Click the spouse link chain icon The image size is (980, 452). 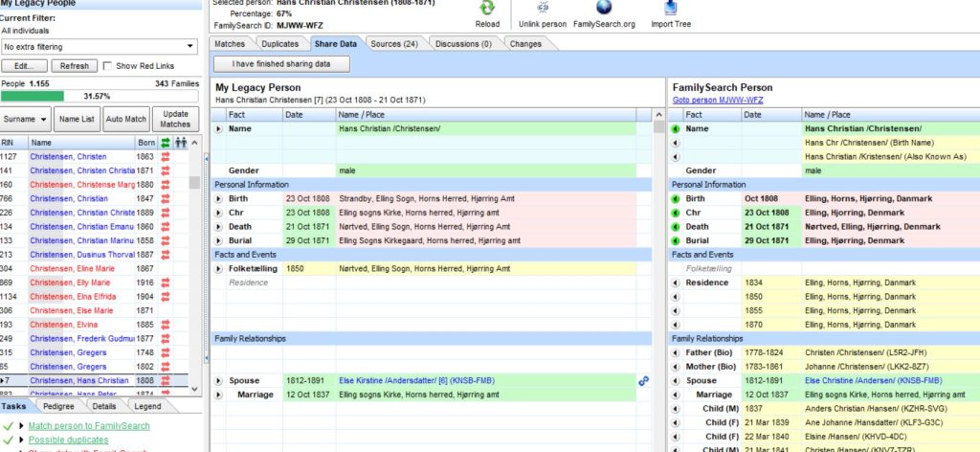(x=643, y=380)
